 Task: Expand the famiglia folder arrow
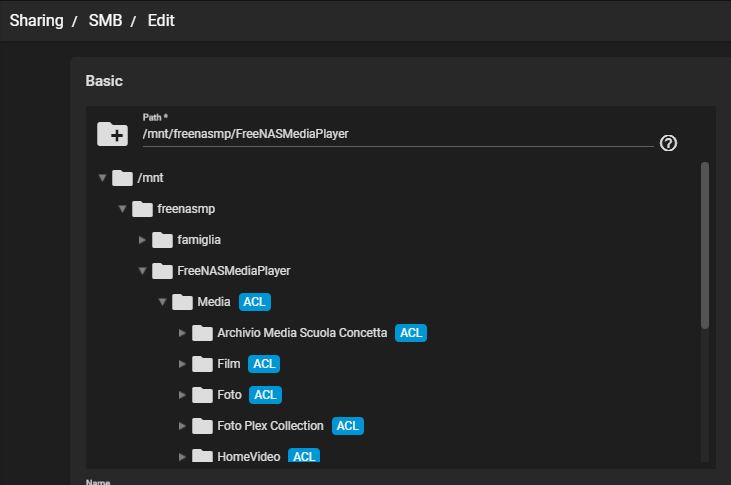(x=142, y=240)
